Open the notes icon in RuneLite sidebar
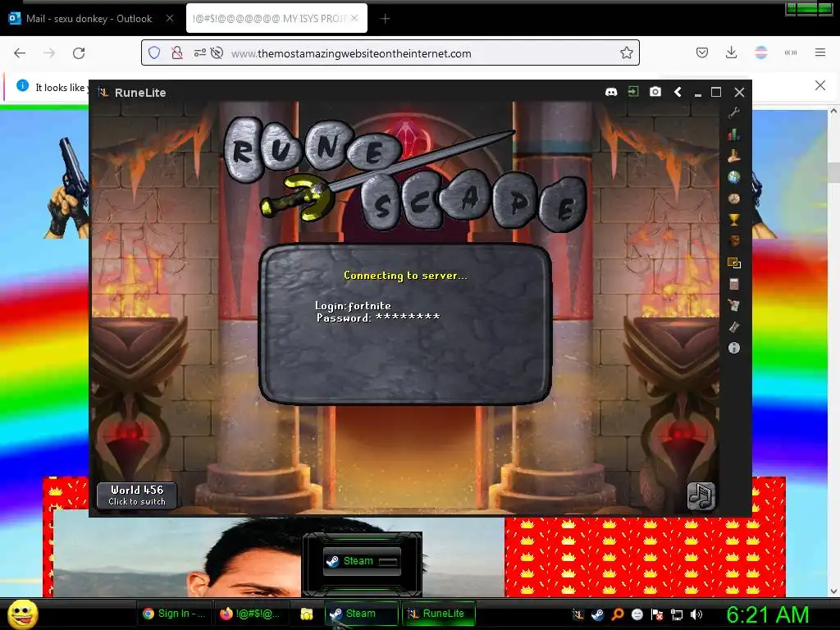 click(734, 305)
